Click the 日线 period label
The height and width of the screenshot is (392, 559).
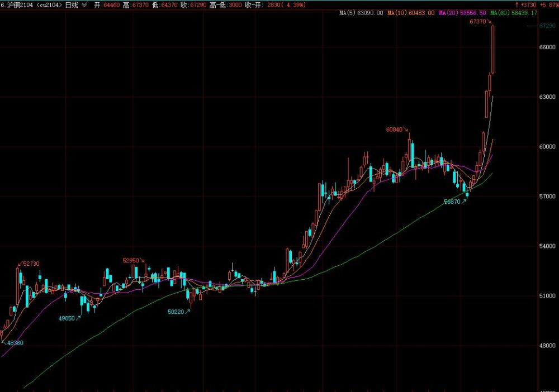(72, 5)
